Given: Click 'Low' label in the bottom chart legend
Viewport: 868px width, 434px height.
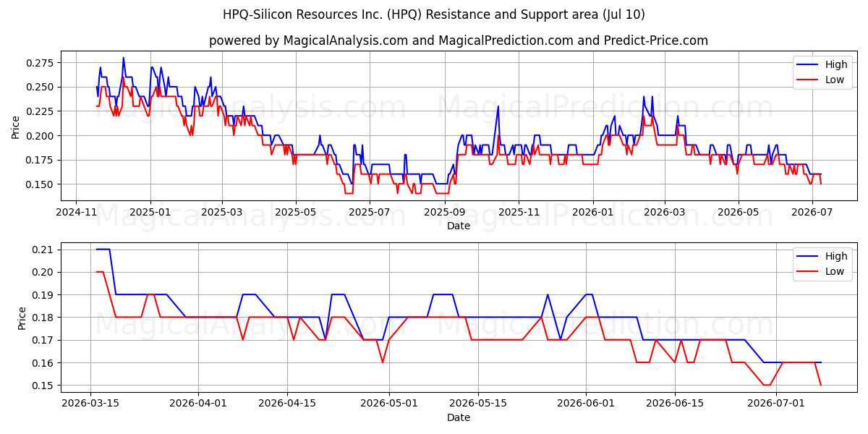Looking at the screenshot, I should tap(835, 271).
